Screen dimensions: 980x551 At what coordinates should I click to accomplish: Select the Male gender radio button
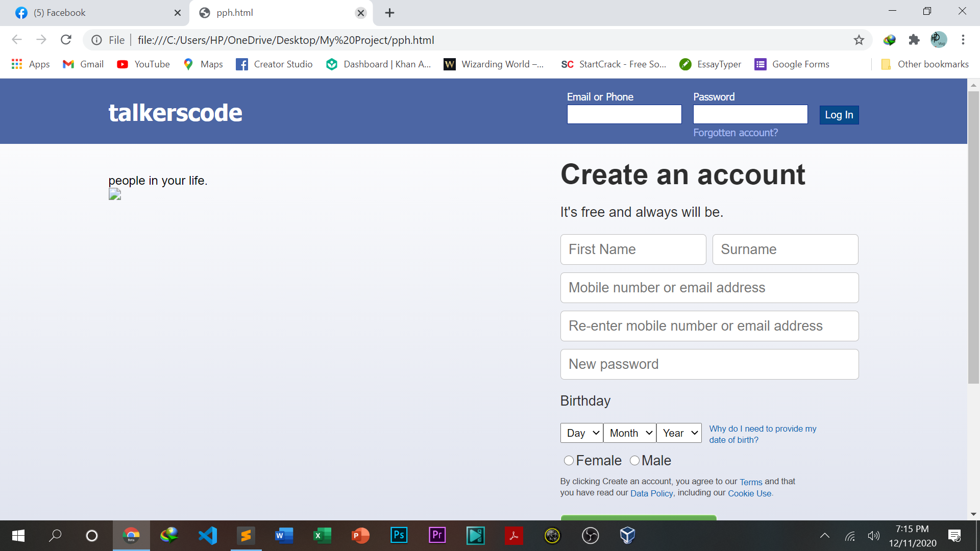click(x=635, y=460)
